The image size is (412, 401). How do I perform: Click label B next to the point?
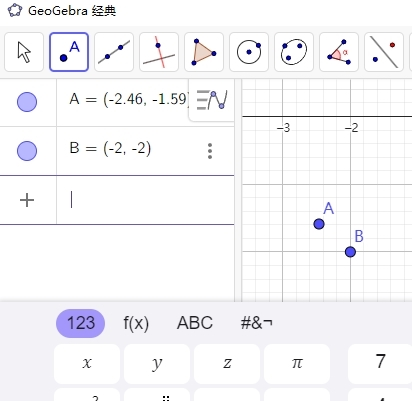click(x=359, y=236)
